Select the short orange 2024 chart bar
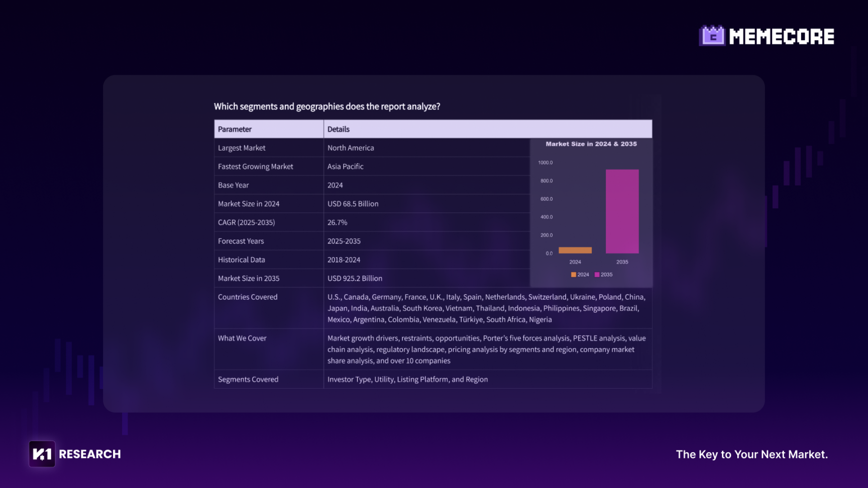This screenshot has width=868, height=488. pyautogui.click(x=575, y=250)
